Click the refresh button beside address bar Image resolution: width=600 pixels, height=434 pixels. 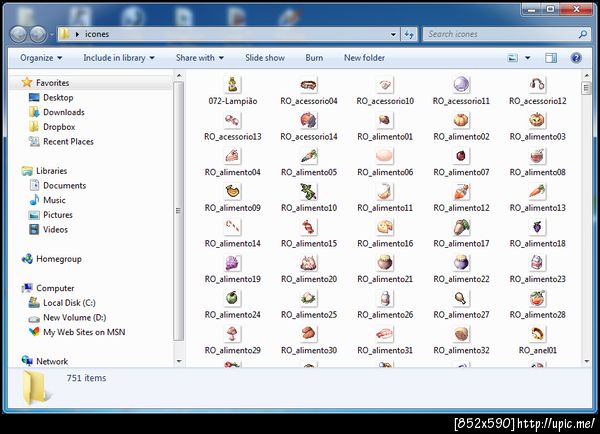[x=409, y=35]
